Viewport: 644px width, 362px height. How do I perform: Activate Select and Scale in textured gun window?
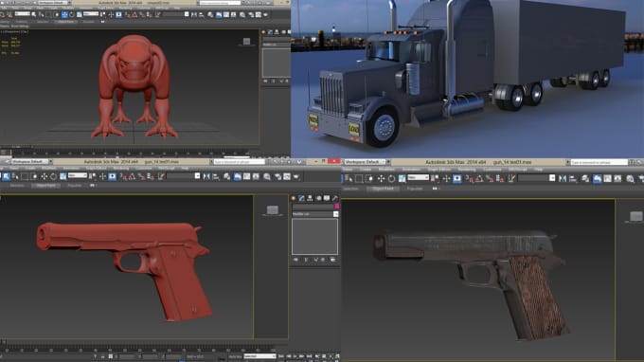402,178
